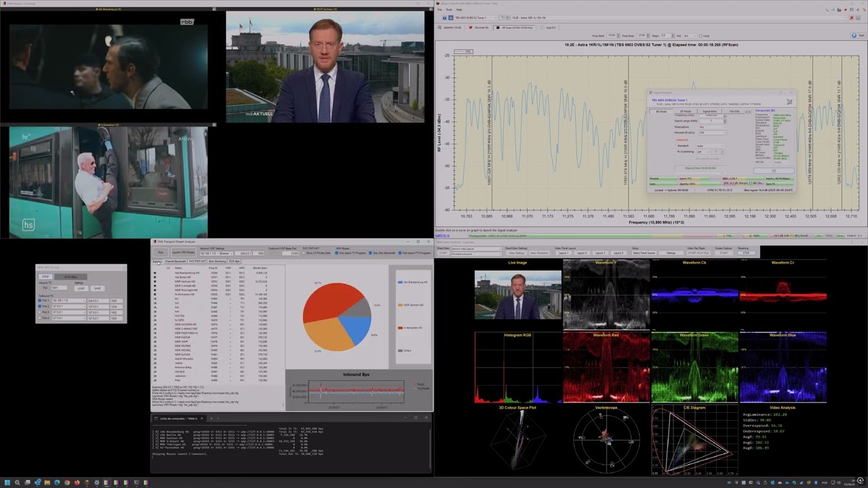The width and height of the screenshot is (868, 488).
Task: Click the Freq Stop value field
Action: pos(642,35)
